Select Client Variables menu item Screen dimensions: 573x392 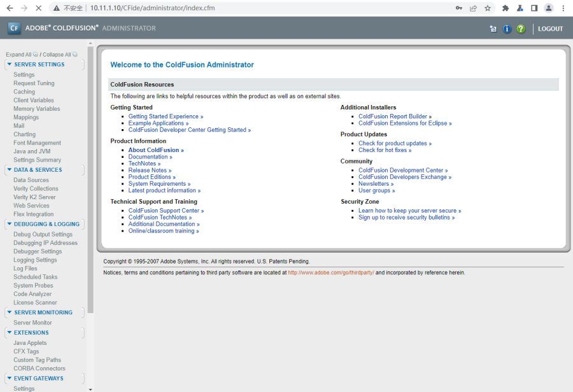34,100
